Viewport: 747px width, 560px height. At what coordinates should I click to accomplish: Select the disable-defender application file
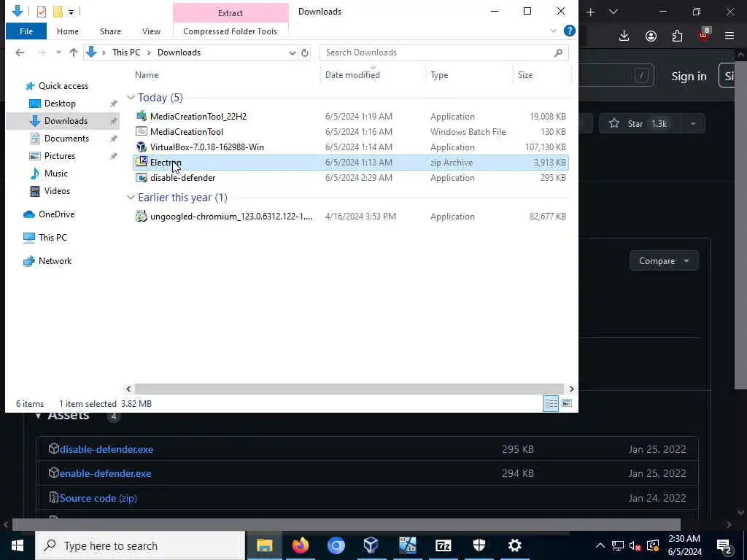click(x=351, y=178)
